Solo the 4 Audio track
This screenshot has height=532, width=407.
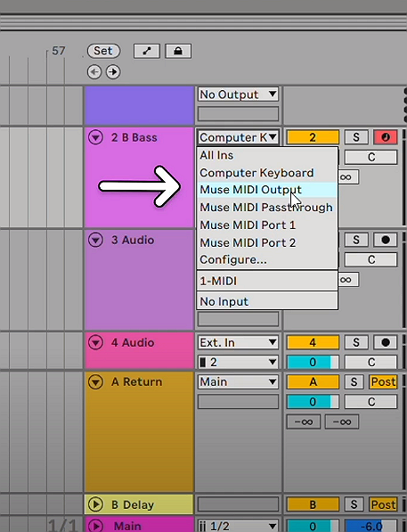(355, 342)
